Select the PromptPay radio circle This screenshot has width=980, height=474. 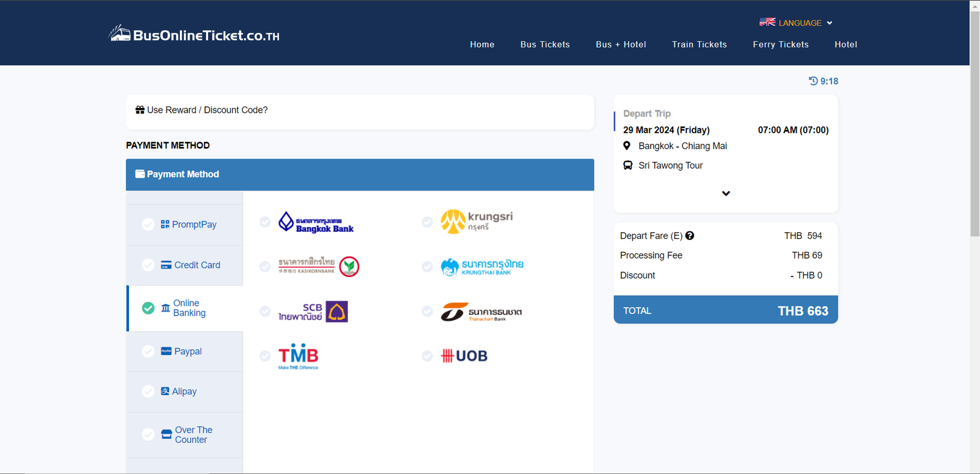(148, 224)
